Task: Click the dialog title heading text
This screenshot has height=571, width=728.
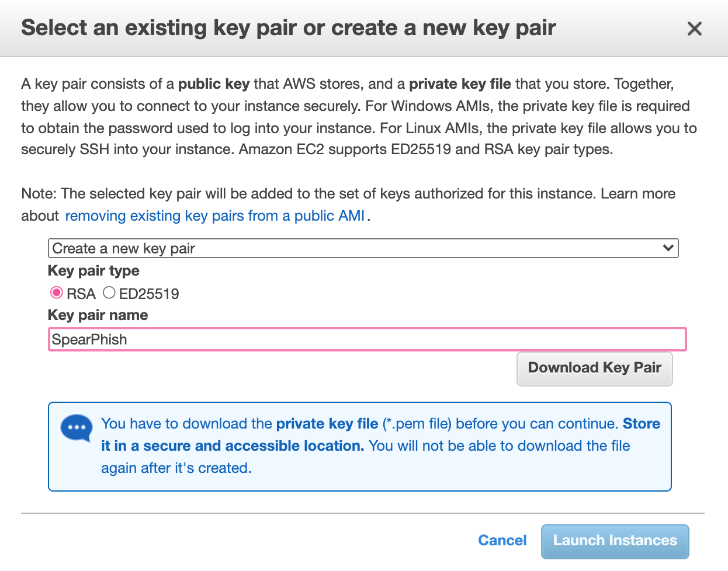Action: pos(288,28)
